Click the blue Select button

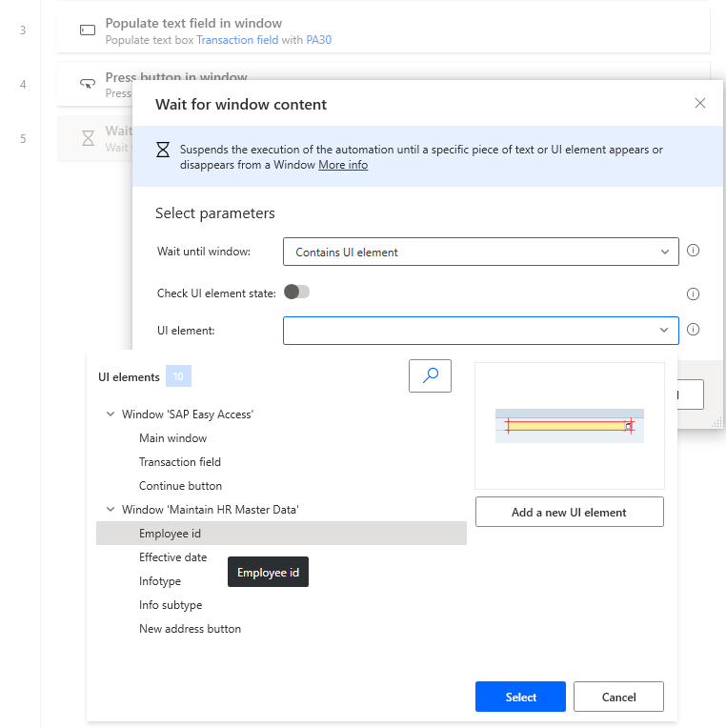(520, 697)
